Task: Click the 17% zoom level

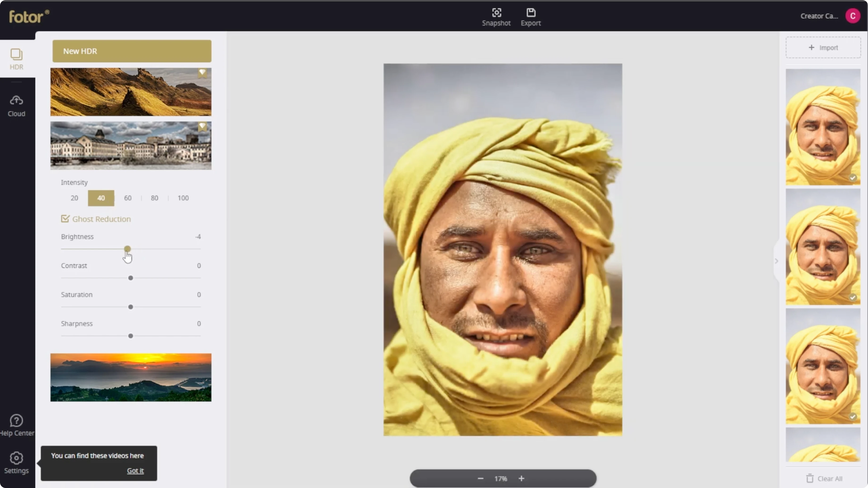Action: tap(501, 479)
